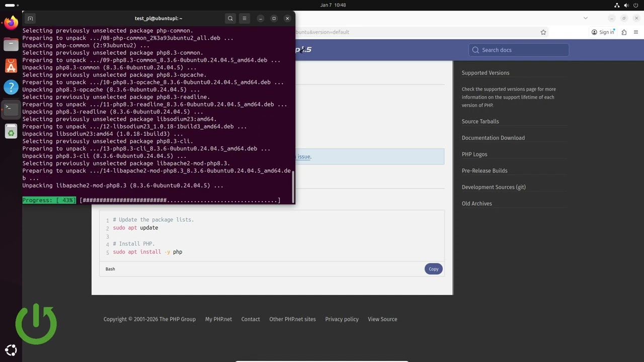Close the Firefox window
The image size is (644, 362).
637,18
